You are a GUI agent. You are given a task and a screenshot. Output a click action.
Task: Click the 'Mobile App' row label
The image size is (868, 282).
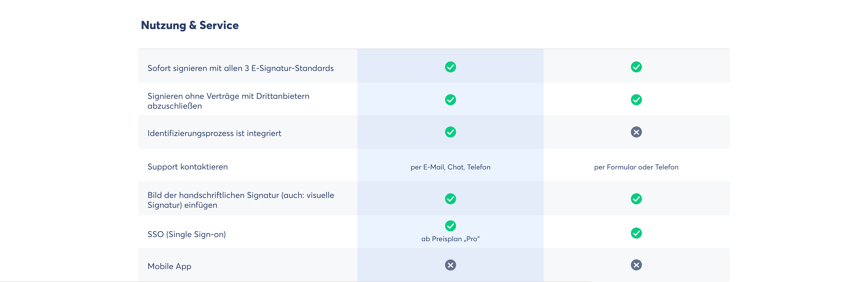[169, 266]
